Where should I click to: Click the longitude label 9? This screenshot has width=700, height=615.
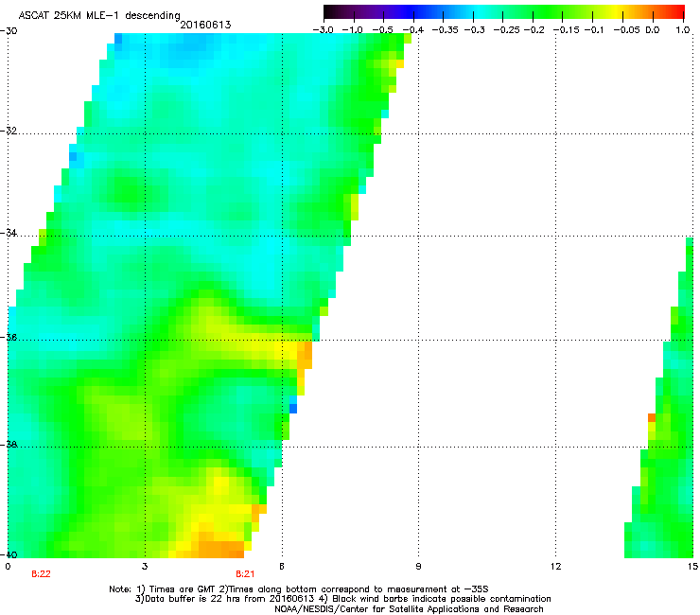click(x=418, y=567)
